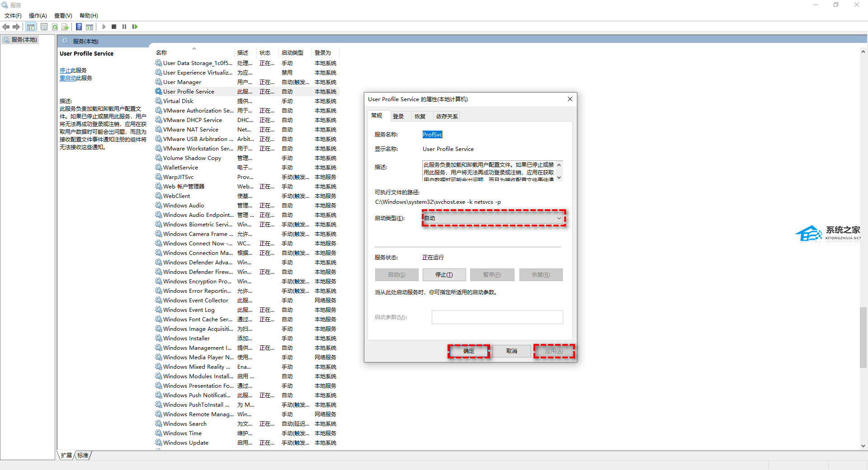Click the Stop Service square icon
This screenshot has width=868, height=470.
[114, 27]
